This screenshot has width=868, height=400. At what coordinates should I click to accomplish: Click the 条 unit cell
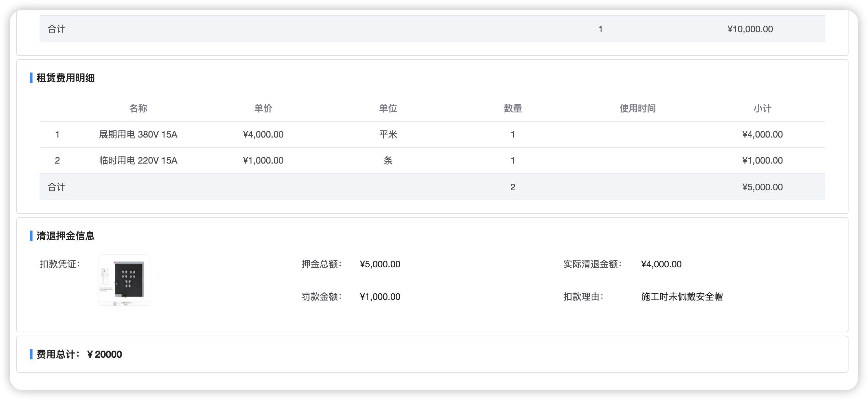[388, 160]
